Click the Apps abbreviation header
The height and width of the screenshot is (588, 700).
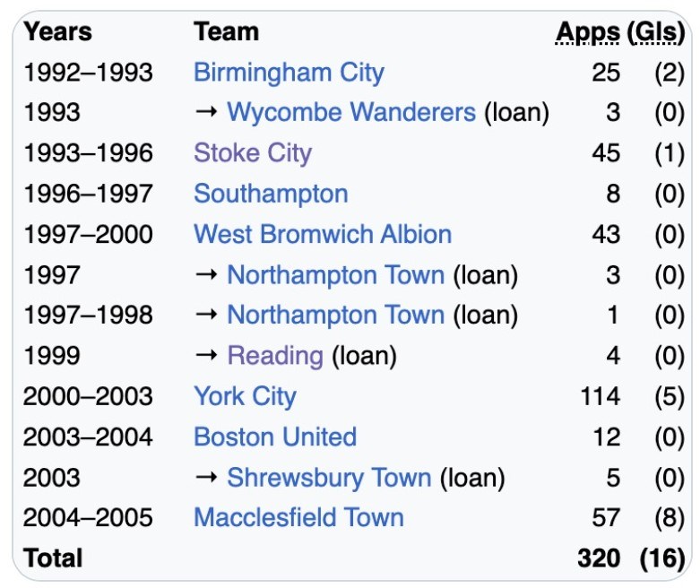[588, 32]
